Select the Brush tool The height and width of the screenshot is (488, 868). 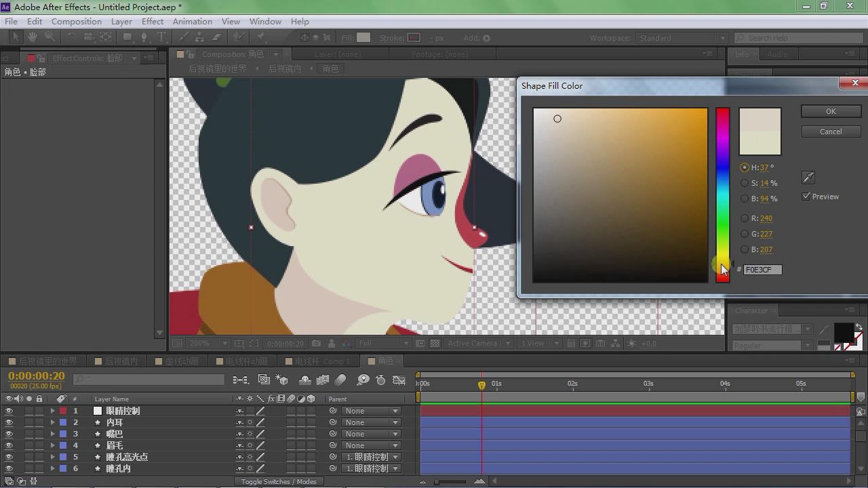(184, 37)
